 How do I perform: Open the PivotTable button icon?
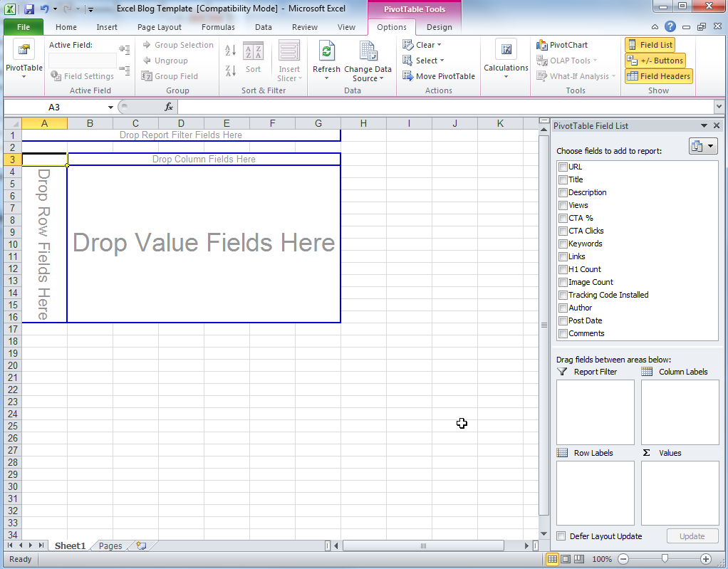(24, 50)
